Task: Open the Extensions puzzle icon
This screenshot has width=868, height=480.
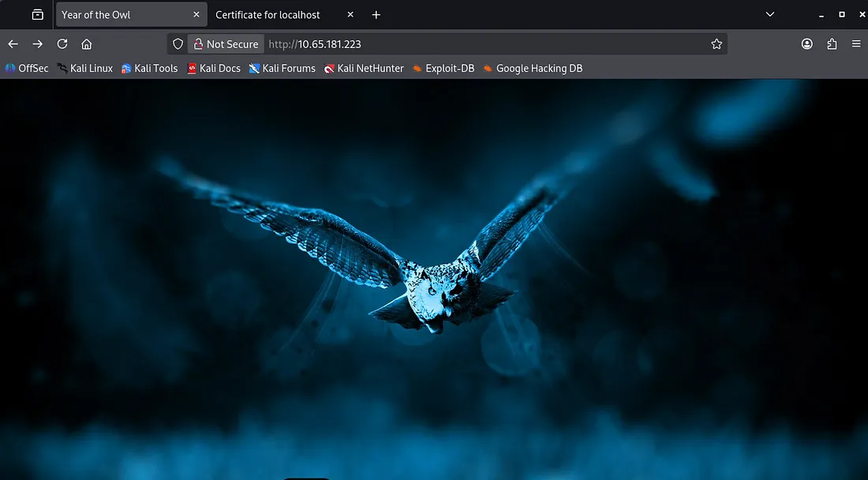Action: 832,44
